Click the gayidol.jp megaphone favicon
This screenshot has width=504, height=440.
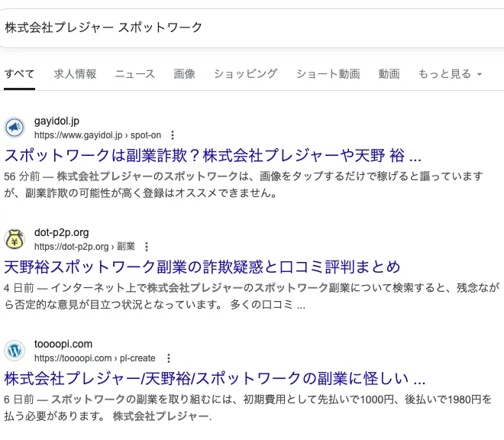15,128
